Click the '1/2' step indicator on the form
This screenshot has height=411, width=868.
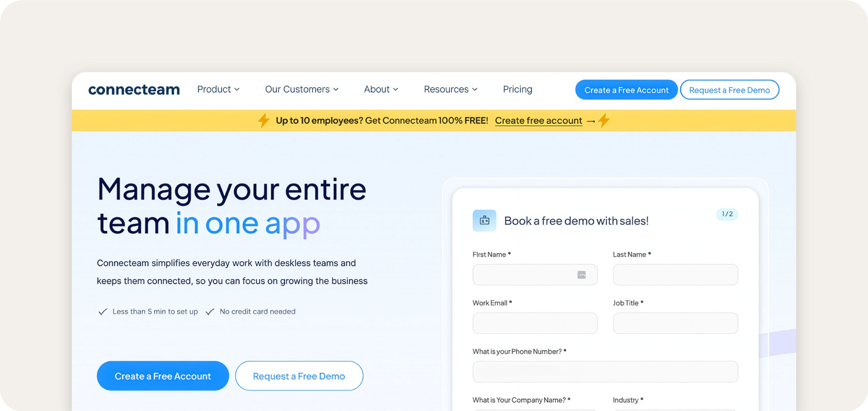click(x=727, y=214)
